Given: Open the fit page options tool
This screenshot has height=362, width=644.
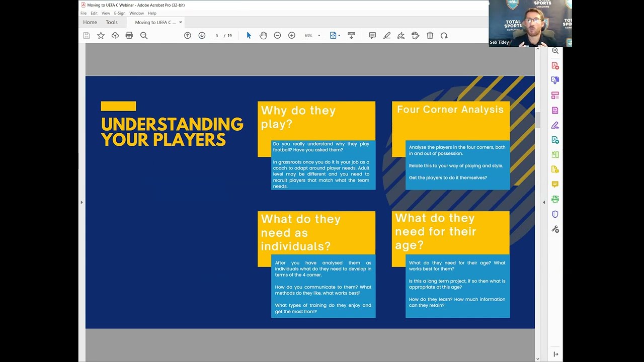Looking at the screenshot, I should [x=333, y=36].
